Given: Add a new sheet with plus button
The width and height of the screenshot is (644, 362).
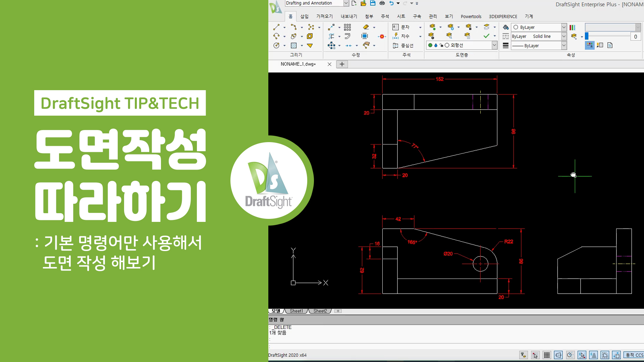Looking at the screenshot, I should (338, 311).
